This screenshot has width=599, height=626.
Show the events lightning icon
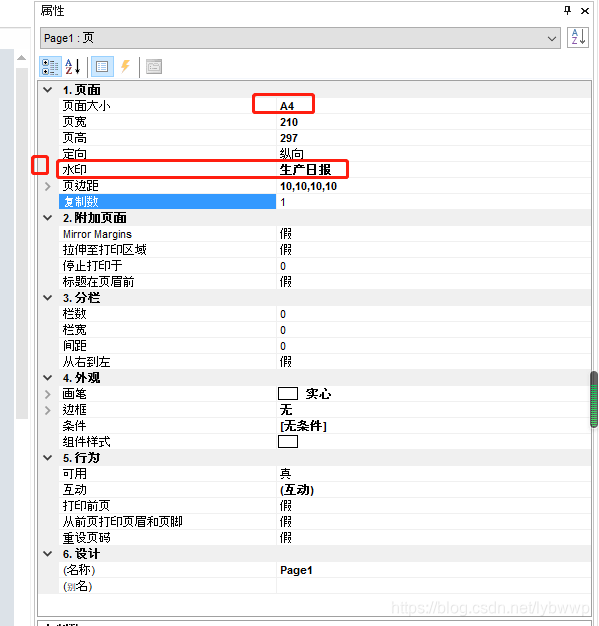point(125,67)
